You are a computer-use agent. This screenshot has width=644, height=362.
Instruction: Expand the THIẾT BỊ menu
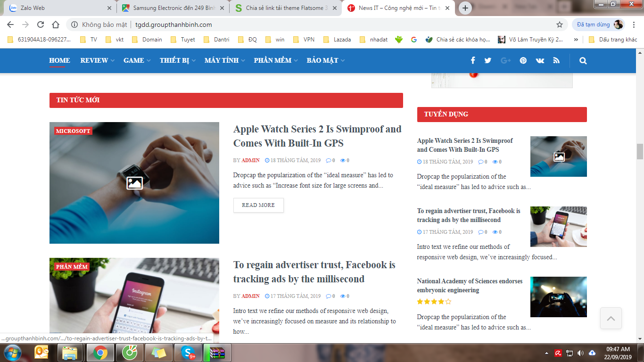[177, 60]
